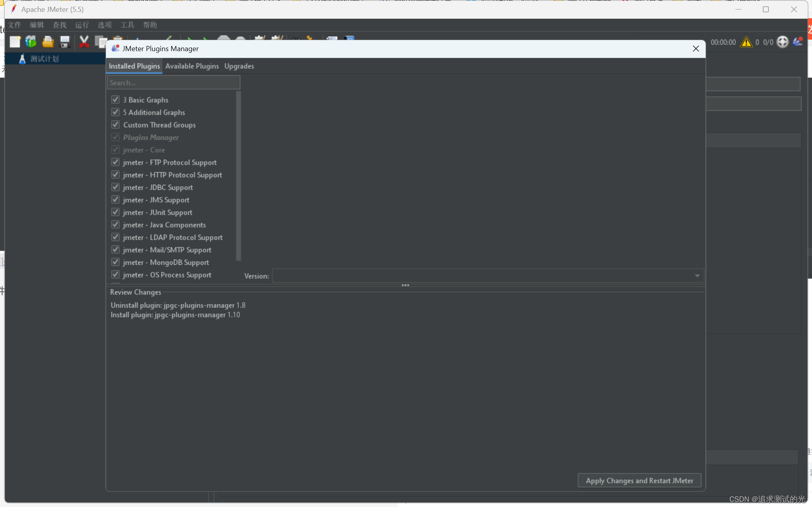Click the yellow warning log icon
This screenshot has height=507, width=812.
tap(746, 42)
